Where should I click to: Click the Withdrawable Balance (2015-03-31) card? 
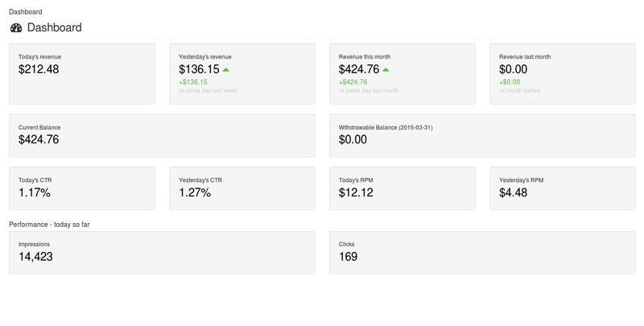click(482, 135)
